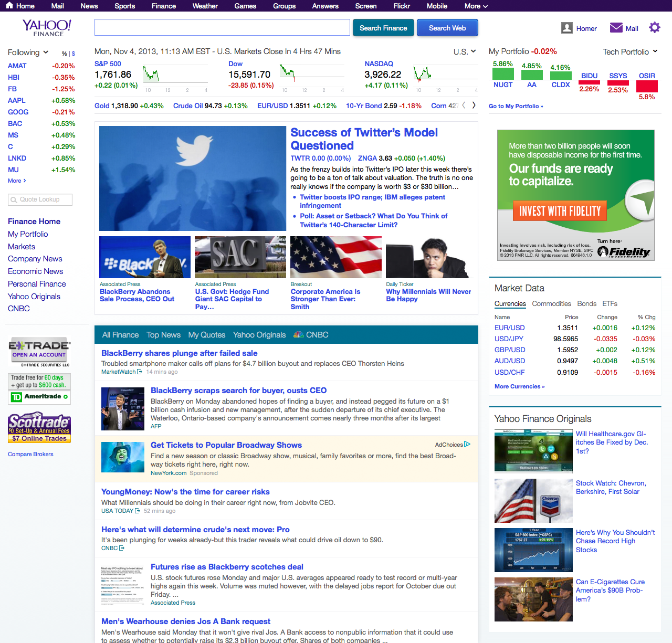
Task: Click the CNBC peacock logo in news tabs
Action: (x=298, y=334)
